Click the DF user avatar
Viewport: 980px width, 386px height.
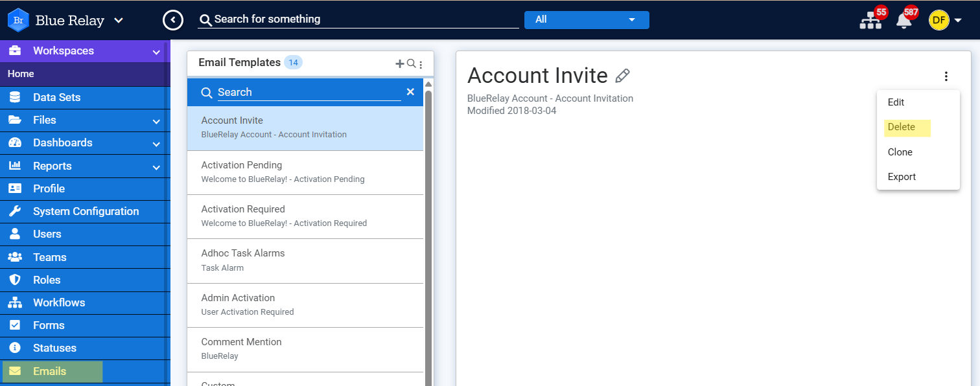[939, 20]
